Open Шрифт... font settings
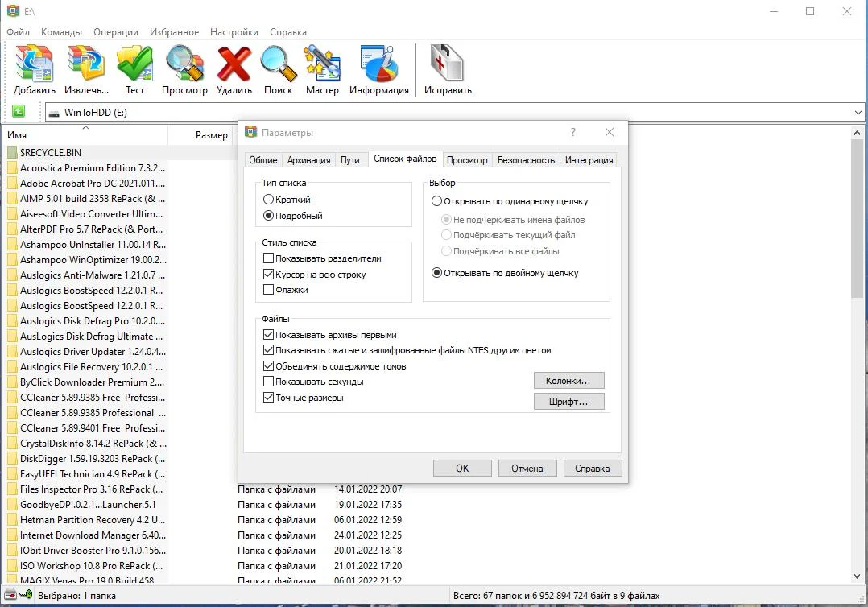The width and height of the screenshot is (868, 607). click(568, 402)
